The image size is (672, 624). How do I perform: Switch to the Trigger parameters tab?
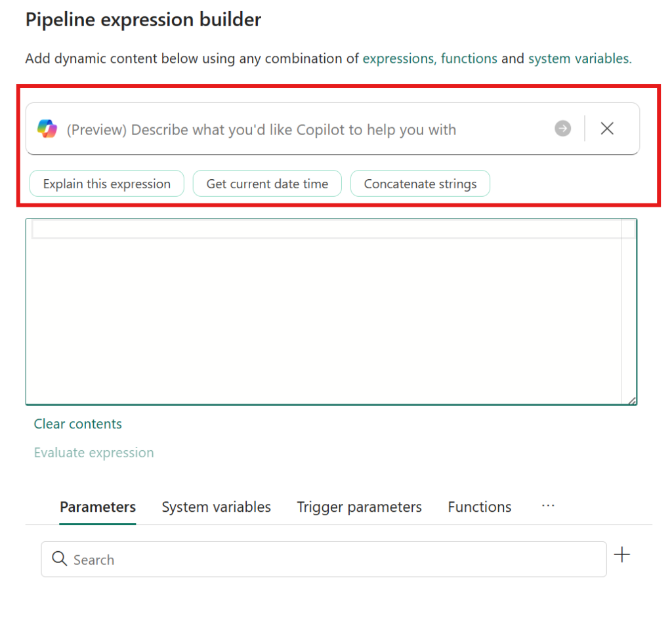click(x=359, y=507)
